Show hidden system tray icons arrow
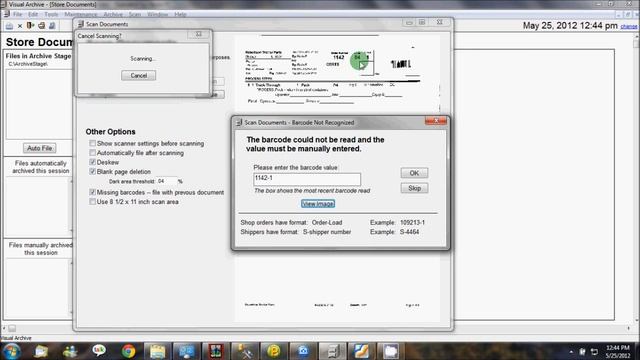The width and height of the screenshot is (640, 360). (571, 352)
